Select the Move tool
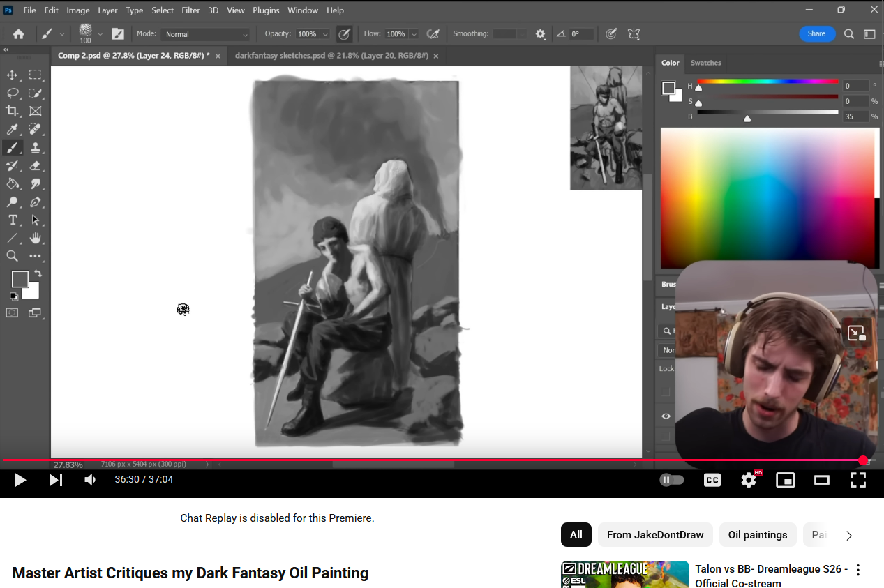The image size is (884, 588). tap(13, 75)
